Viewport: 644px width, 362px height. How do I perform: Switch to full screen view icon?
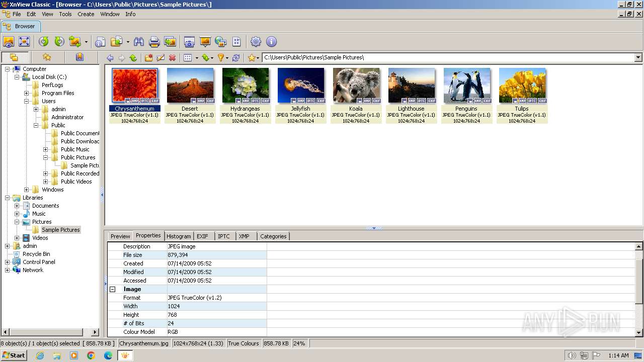click(x=24, y=42)
